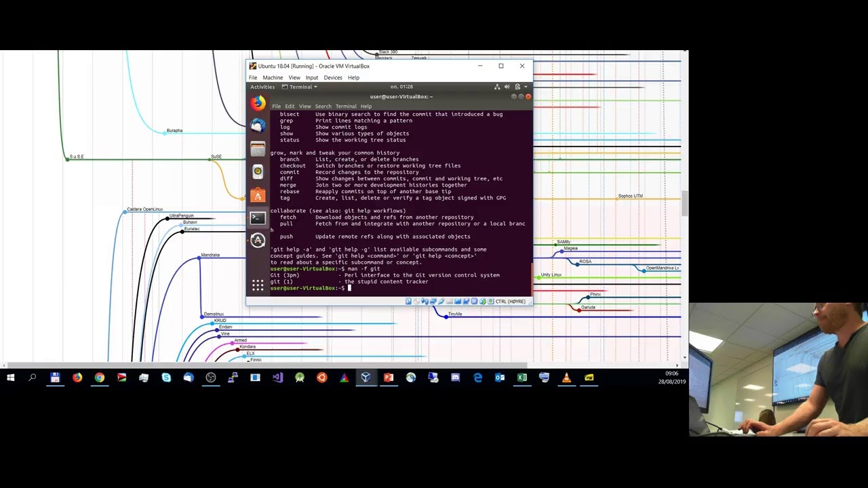Open Microsoft Edge in Windows taskbar
Screen dimensions: 868x488
[477, 378]
